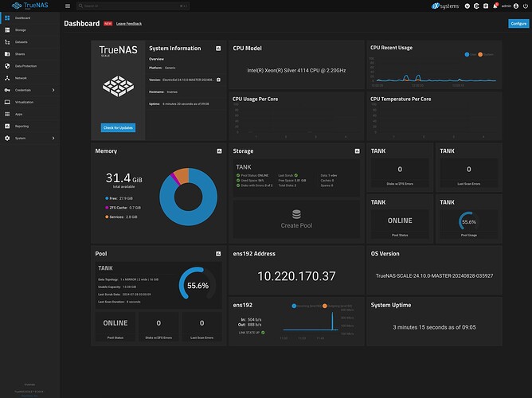Select Dashboard in the sidebar

tap(22, 18)
